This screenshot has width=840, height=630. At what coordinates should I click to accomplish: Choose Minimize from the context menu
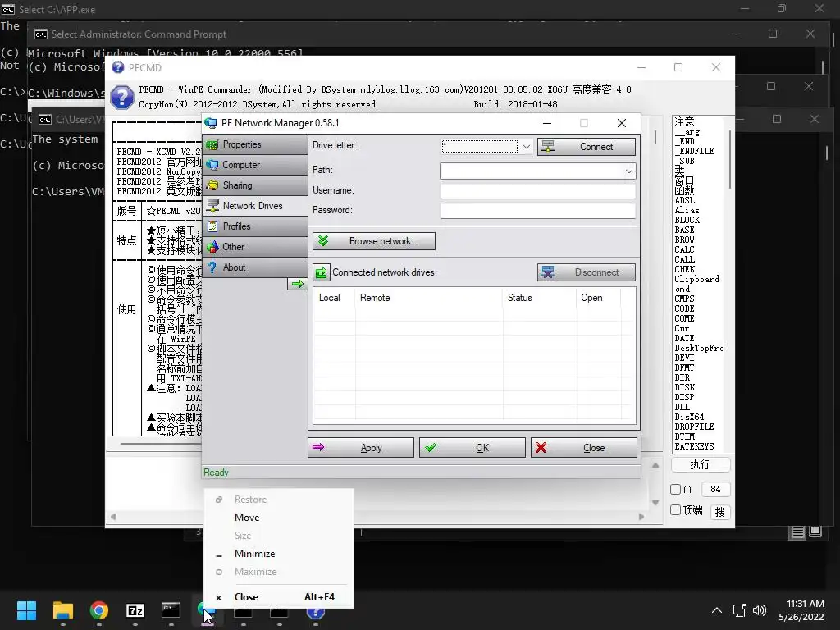(x=279, y=554)
